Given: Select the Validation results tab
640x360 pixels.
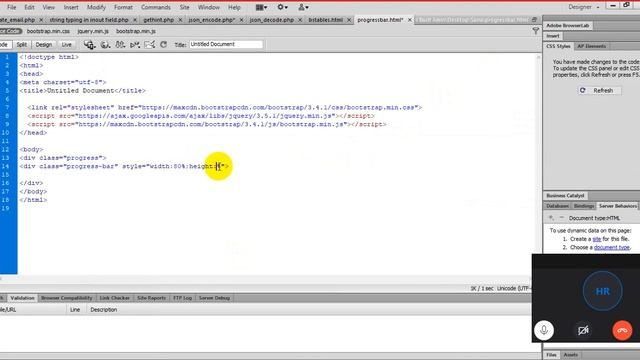Looking at the screenshot, I should pyautogui.click(x=22, y=298).
